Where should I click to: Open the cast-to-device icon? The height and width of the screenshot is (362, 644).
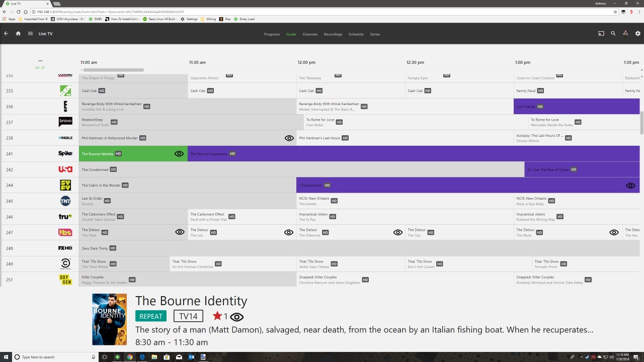coord(601,33)
